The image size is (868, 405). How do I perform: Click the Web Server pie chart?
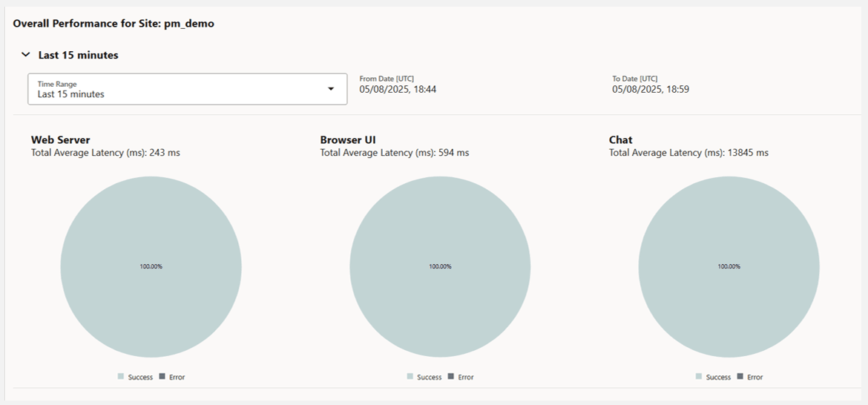coord(151,267)
